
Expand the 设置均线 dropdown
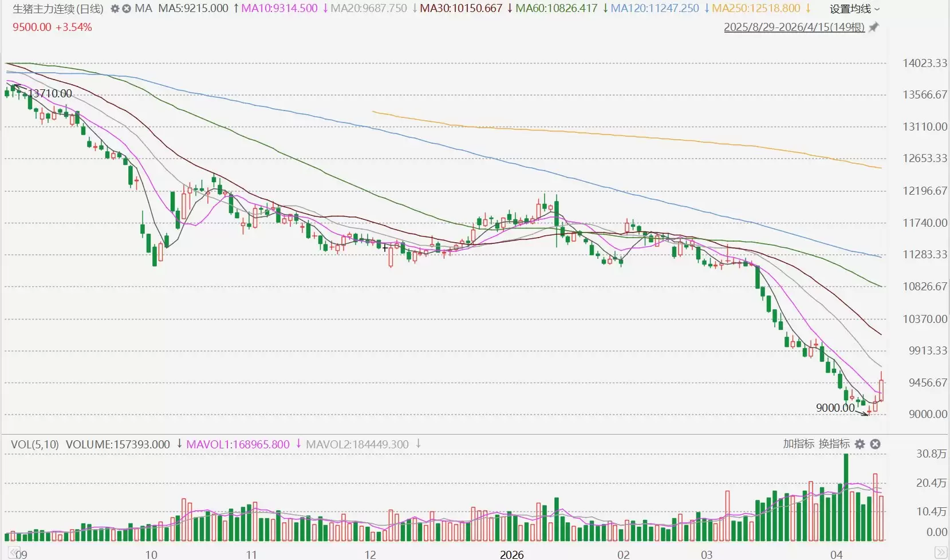click(x=854, y=9)
